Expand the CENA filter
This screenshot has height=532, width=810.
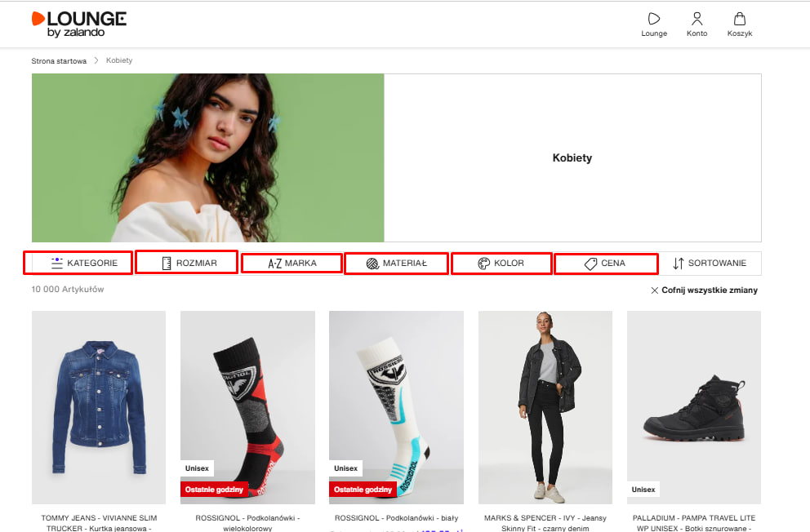[x=606, y=264]
